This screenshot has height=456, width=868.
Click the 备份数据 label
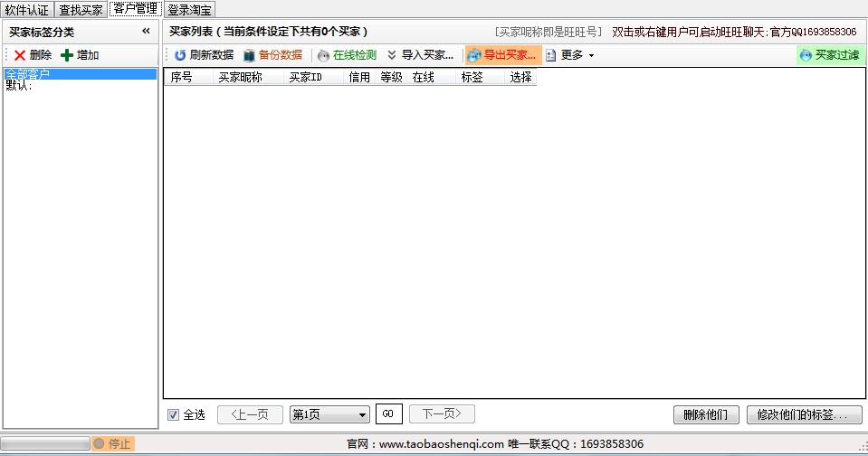coord(280,55)
